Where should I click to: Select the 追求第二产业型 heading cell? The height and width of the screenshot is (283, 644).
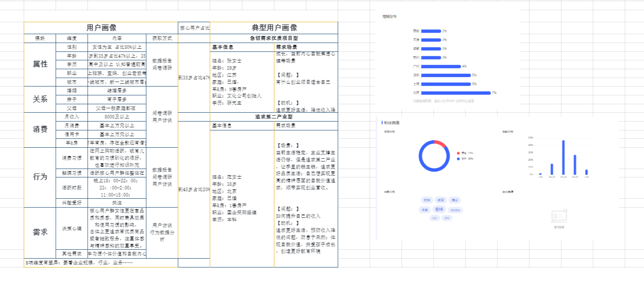pos(274,117)
